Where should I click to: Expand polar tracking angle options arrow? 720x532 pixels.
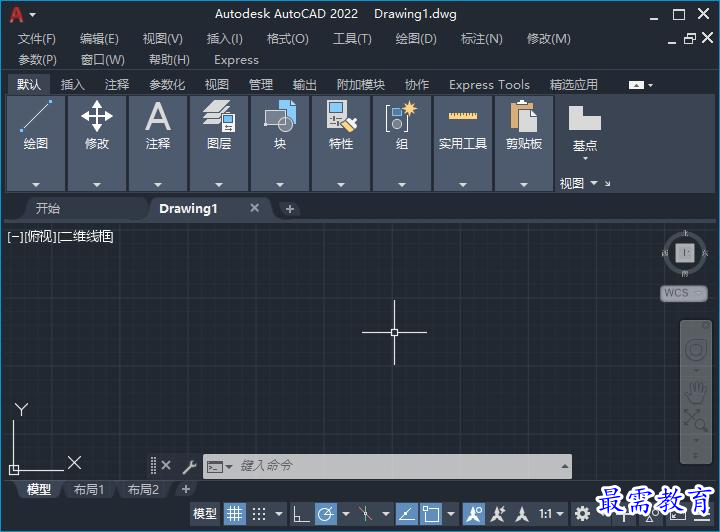tap(346, 514)
